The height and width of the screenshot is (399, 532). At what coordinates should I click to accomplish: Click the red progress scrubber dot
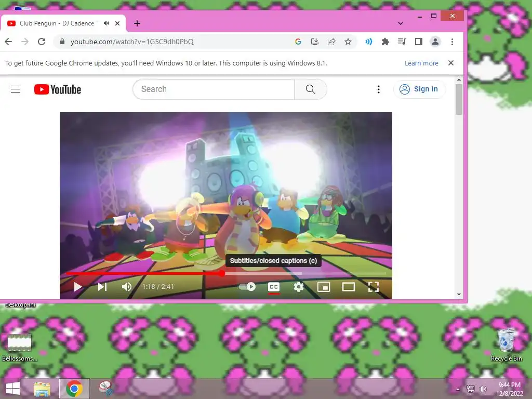pos(222,273)
